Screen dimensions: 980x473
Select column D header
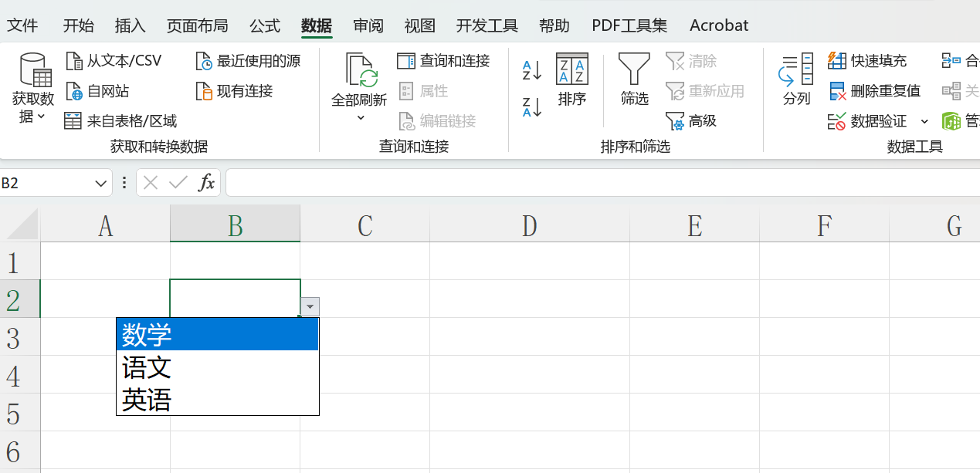[530, 225]
